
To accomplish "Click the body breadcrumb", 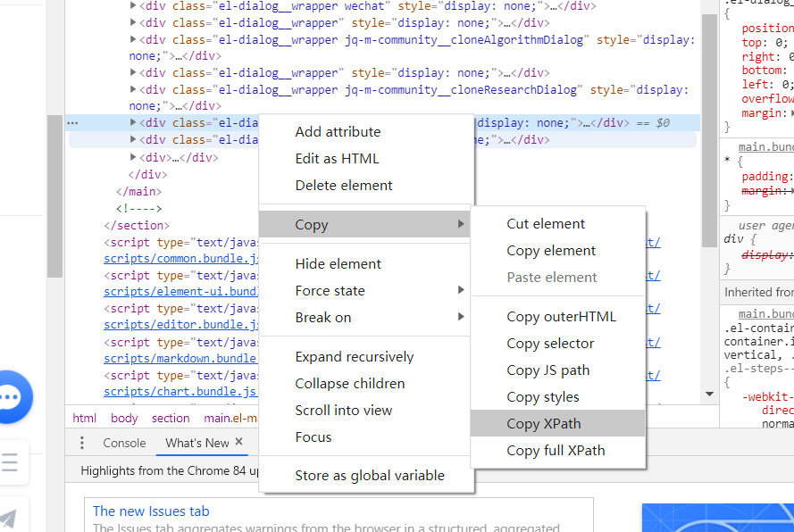I will click(x=124, y=418).
